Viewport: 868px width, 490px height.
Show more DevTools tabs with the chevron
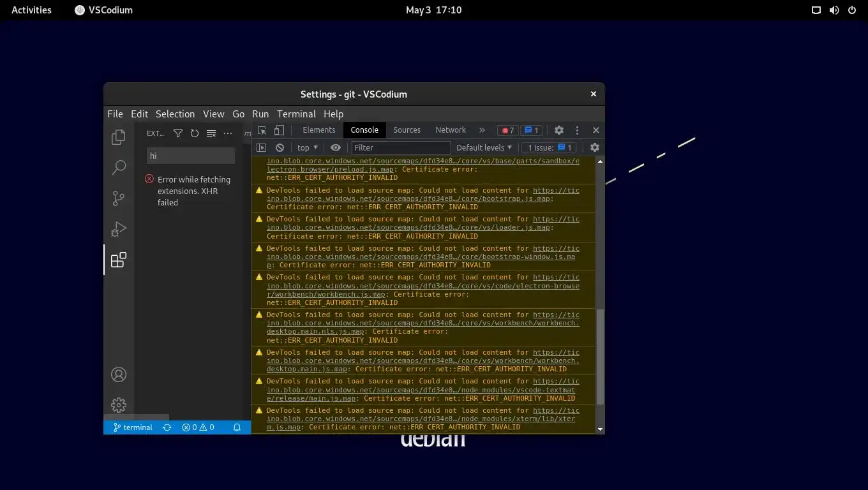click(482, 130)
